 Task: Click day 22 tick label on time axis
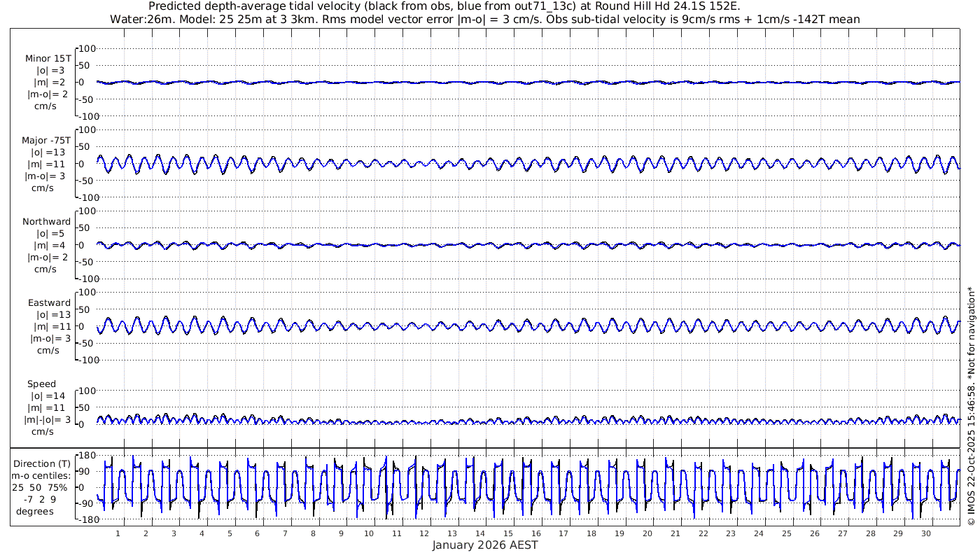[x=703, y=533]
